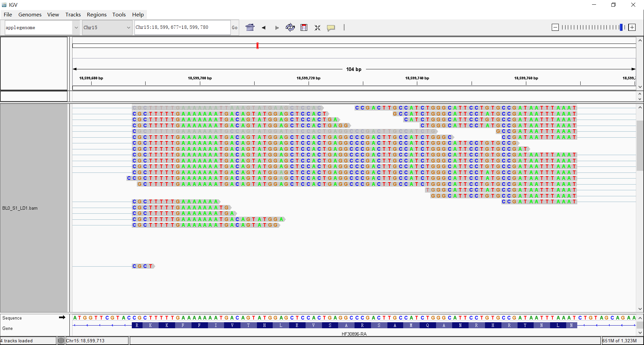Open the View menu

click(53, 14)
